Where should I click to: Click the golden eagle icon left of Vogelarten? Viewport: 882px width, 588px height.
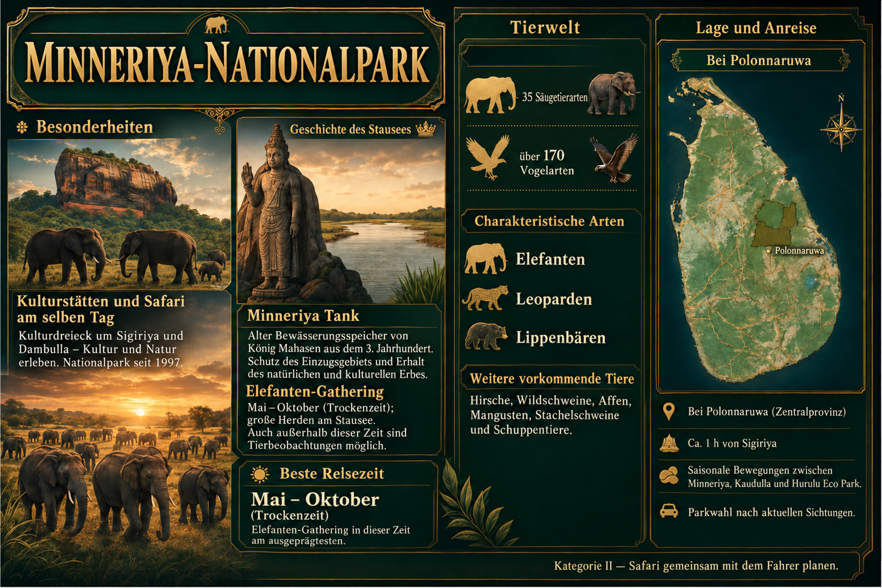click(x=488, y=156)
